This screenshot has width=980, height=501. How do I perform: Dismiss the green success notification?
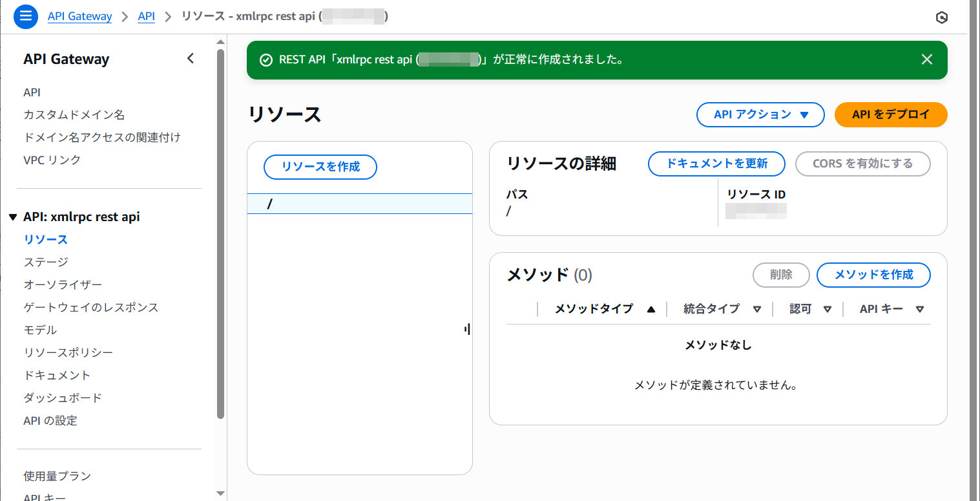click(926, 59)
